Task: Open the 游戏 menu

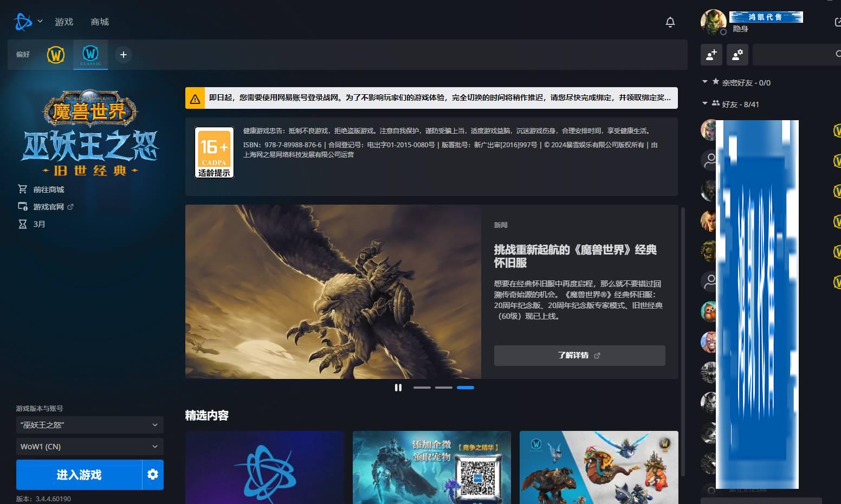Action: 64,22
